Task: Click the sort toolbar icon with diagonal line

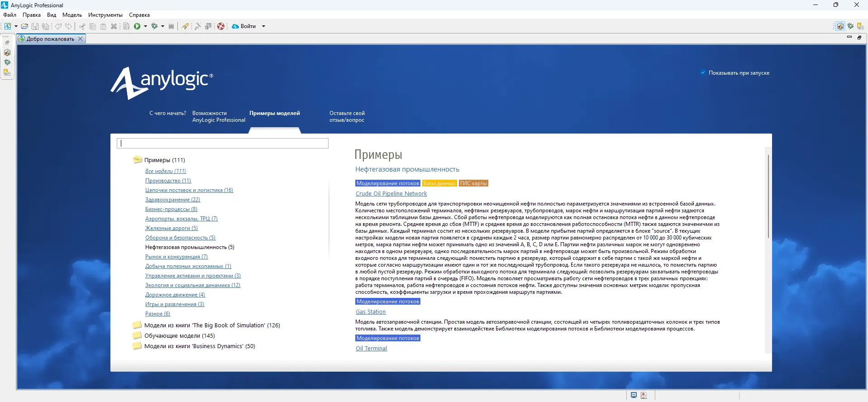Action: tap(198, 26)
